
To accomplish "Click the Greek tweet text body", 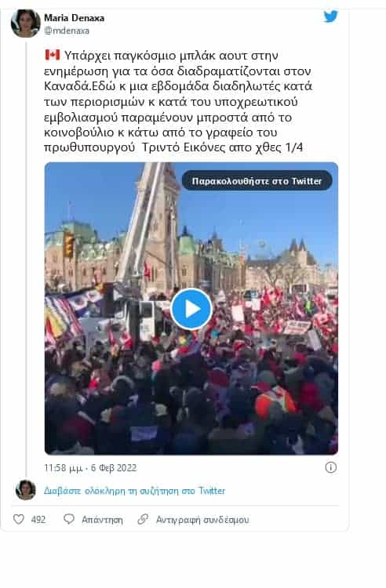I will pos(177,102).
